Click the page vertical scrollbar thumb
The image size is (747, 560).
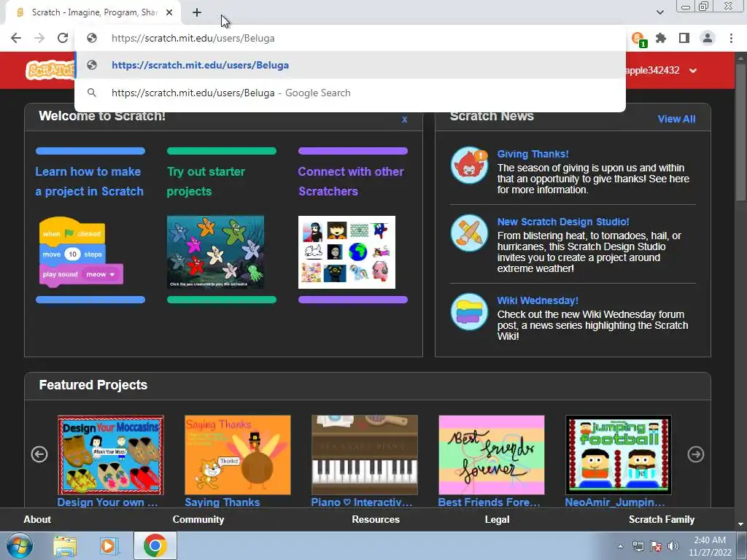pos(740,131)
